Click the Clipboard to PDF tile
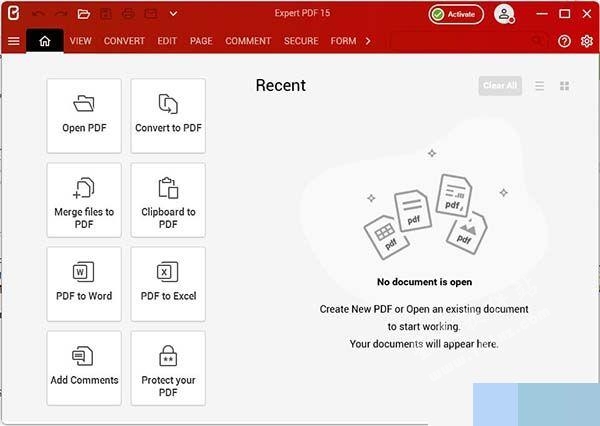This screenshot has width=600, height=426. [168, 200]
